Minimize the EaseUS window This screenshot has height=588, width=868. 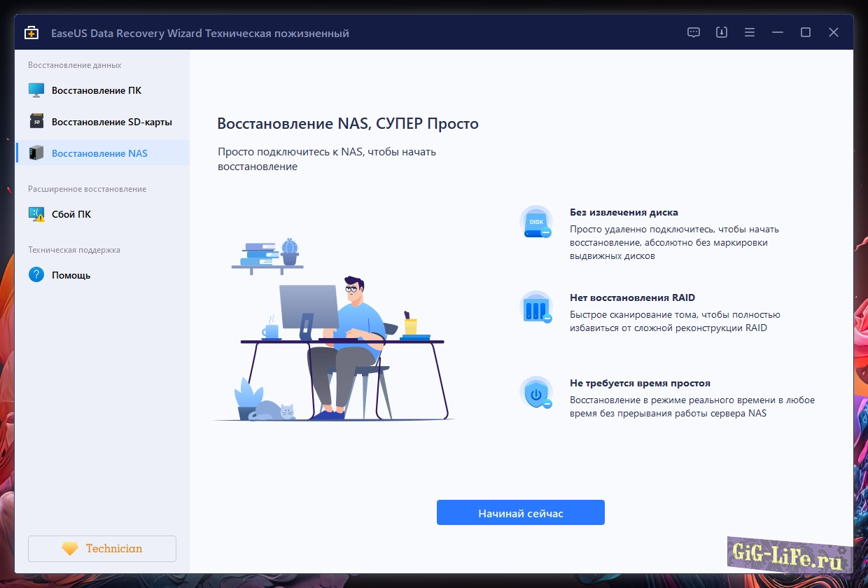point(778,33)
